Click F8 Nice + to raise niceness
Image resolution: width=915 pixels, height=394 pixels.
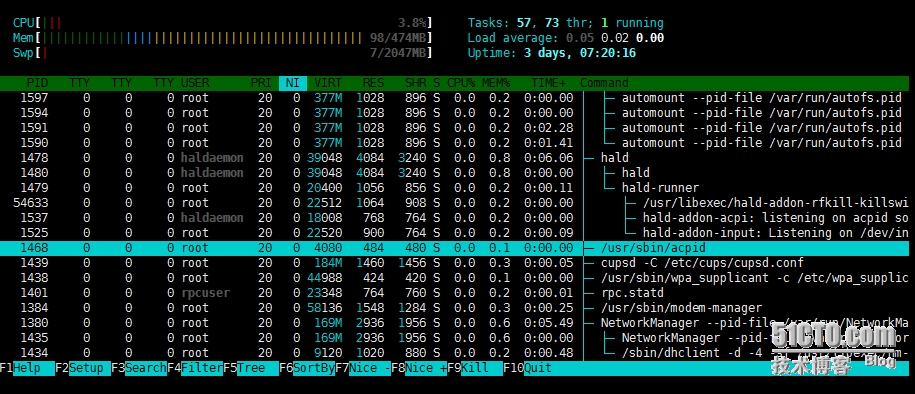[419, 368]
